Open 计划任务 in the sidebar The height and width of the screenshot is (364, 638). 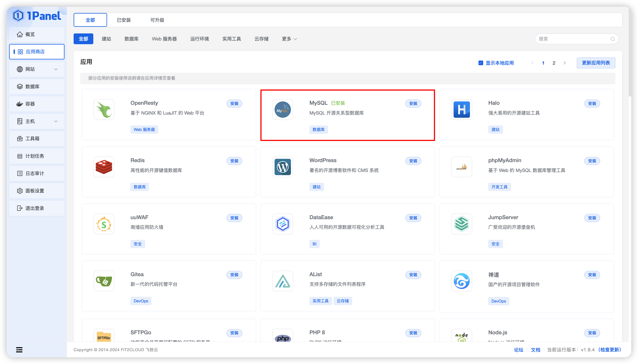point(37,156)
